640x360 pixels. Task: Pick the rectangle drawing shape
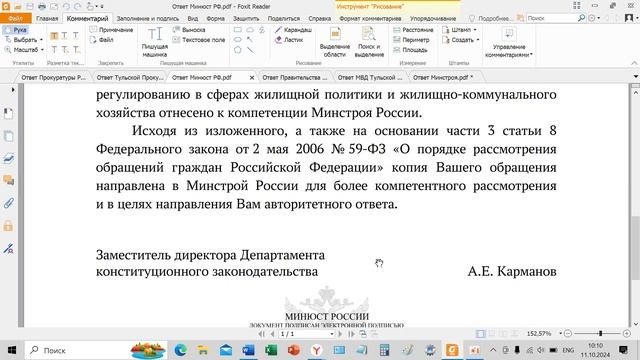[238, 30]
